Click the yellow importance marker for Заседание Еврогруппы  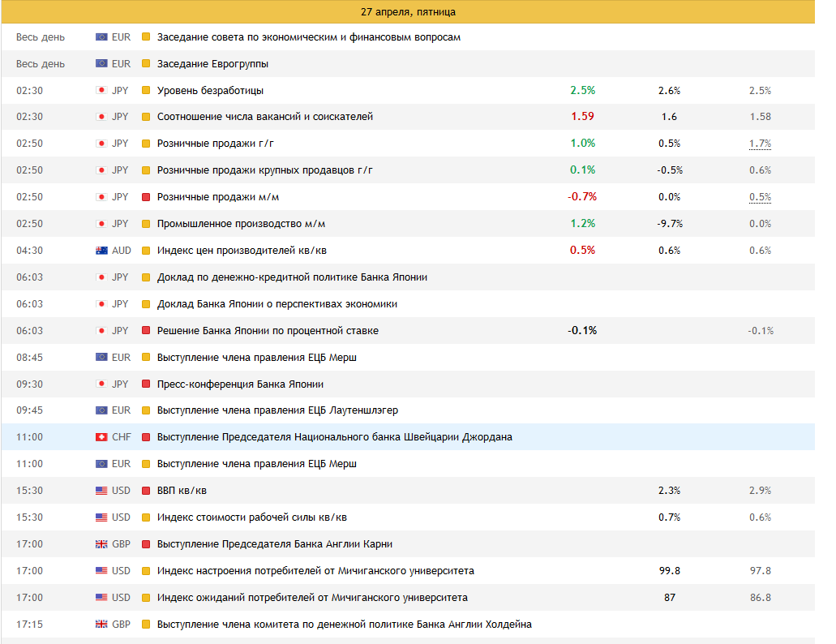tap(146, 63)
